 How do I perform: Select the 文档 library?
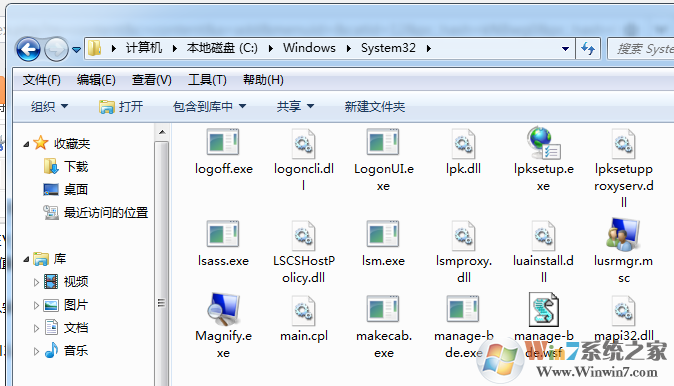pos(66,328)
